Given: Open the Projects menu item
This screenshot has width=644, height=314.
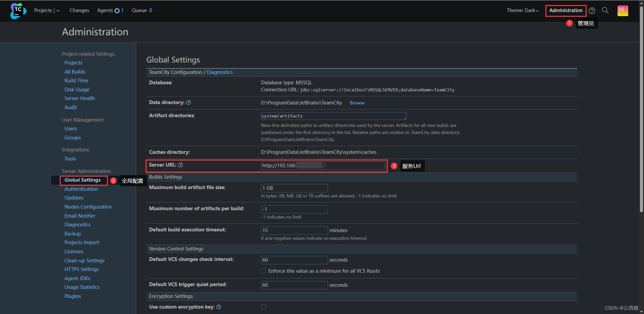Looking at the screenshot, I should click(x=43, y=10).
